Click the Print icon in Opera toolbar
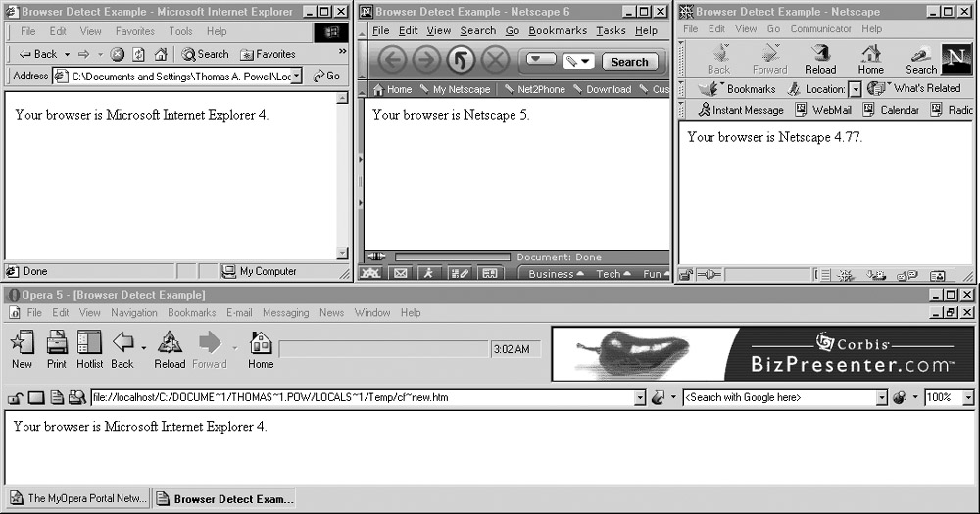980x514 pixels. 57,349
